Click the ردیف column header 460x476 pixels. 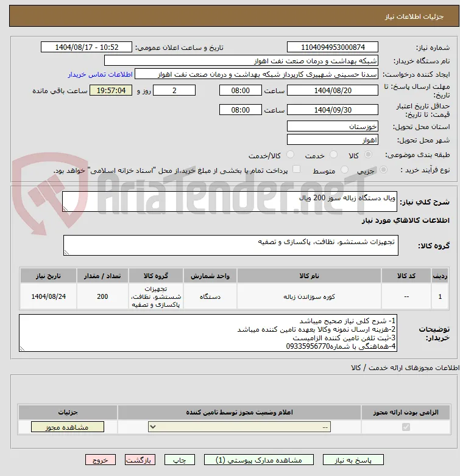coord(440,276)
